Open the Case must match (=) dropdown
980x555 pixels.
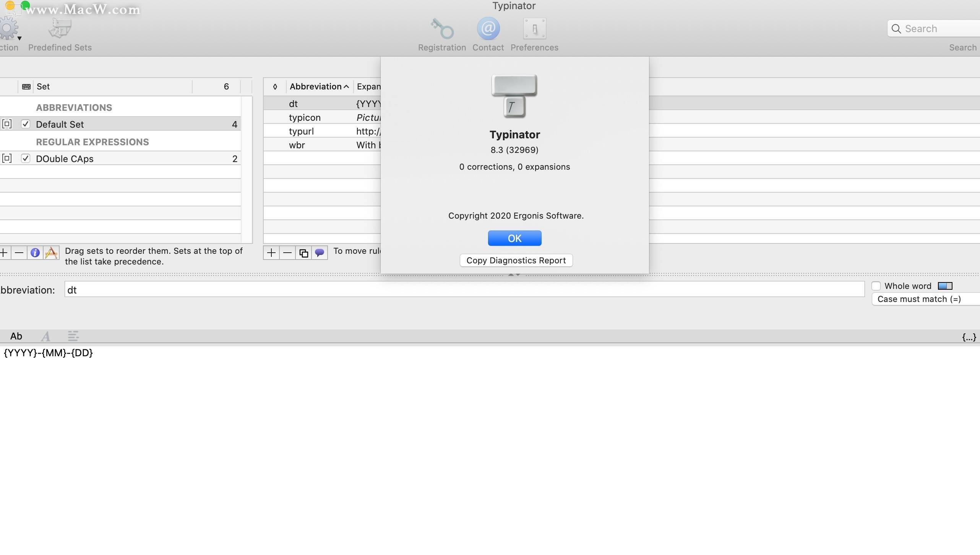[x=924, y=299]
